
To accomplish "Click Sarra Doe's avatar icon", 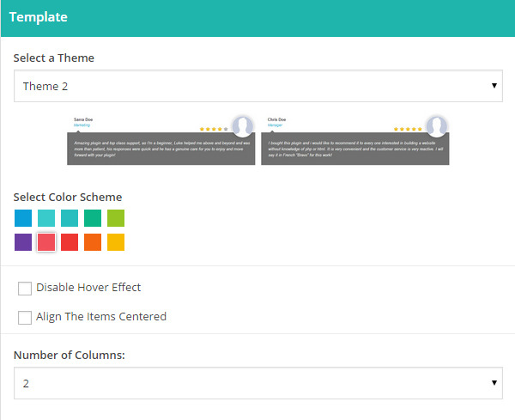I will (243, 125).
